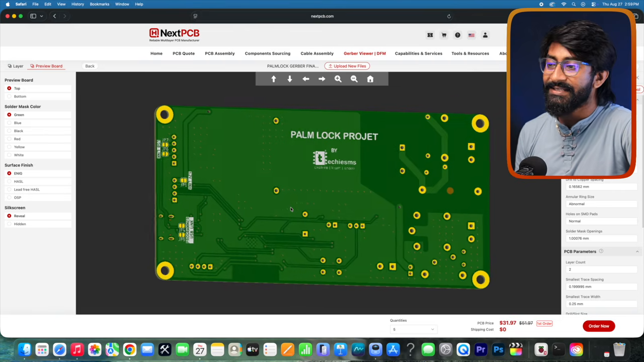This screenshot has width=644, height=362.
Task: Open Safari History menu
Action: [77, 4]
